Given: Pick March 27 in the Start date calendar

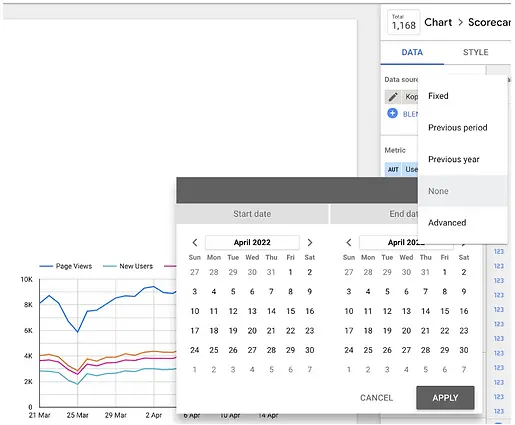Looking at the screenshot, I should pyautogui.click(x=195, y=272).
